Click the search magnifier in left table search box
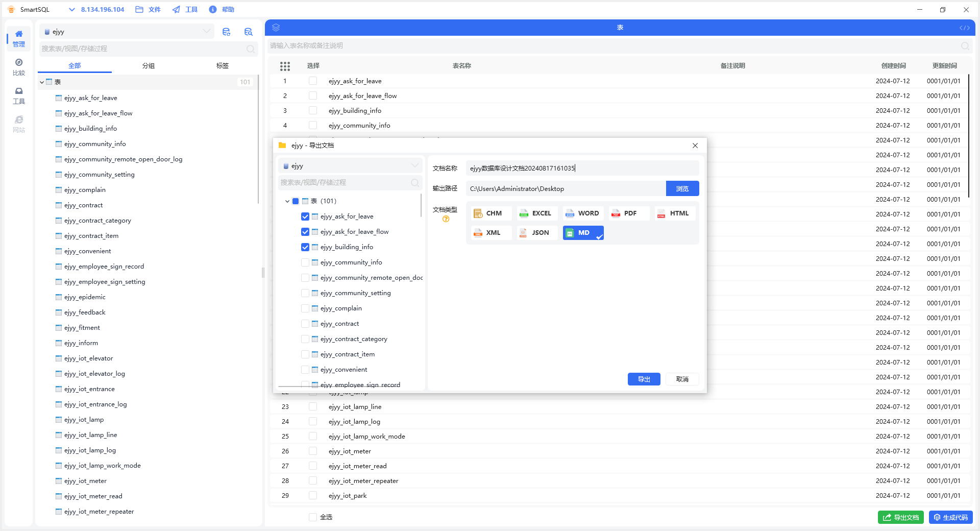Image resolution: width=980 pixels, height=531 pixels. (x=251, y=49)
